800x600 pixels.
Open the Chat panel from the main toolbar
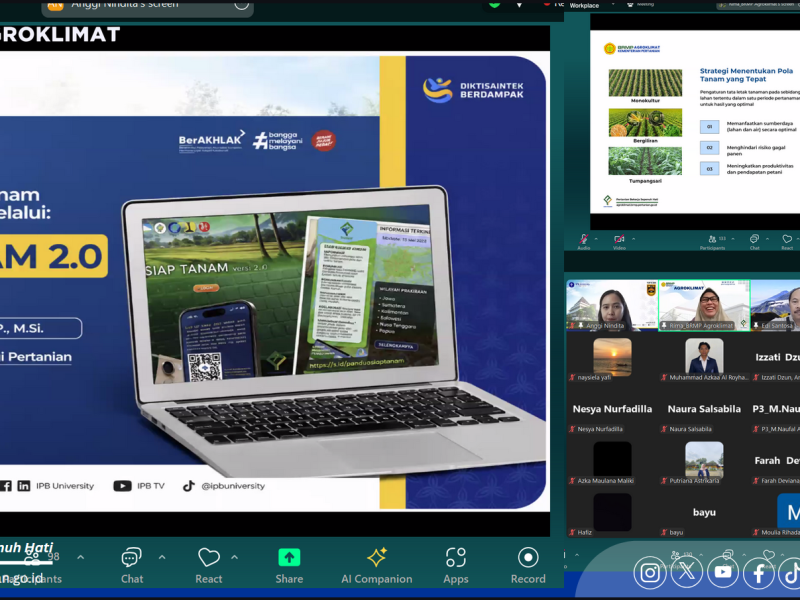tap(132, 565)
